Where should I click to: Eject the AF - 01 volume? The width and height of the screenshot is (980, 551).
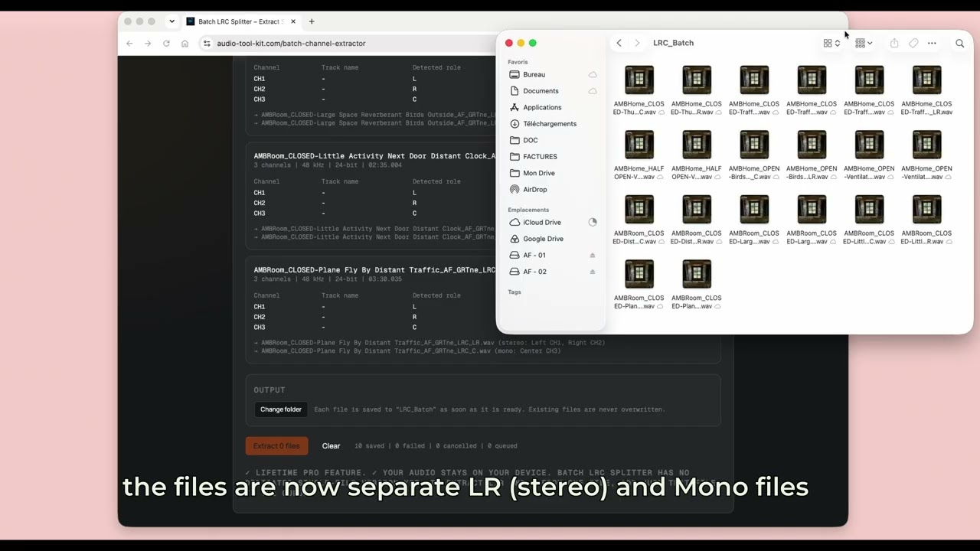(592, 256)
